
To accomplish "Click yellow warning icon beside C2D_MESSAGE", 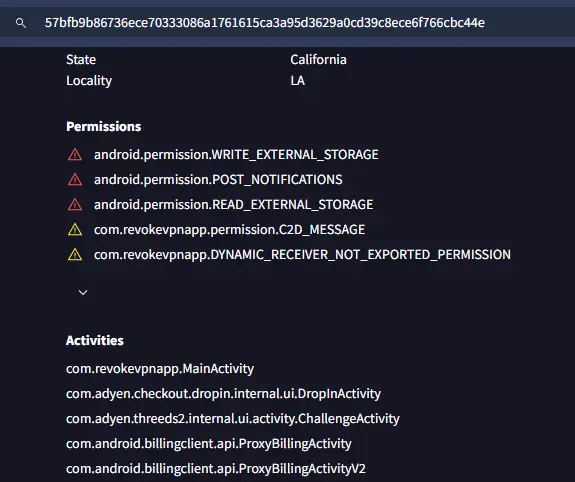I will pyautogui.click(x=75, y=230).
